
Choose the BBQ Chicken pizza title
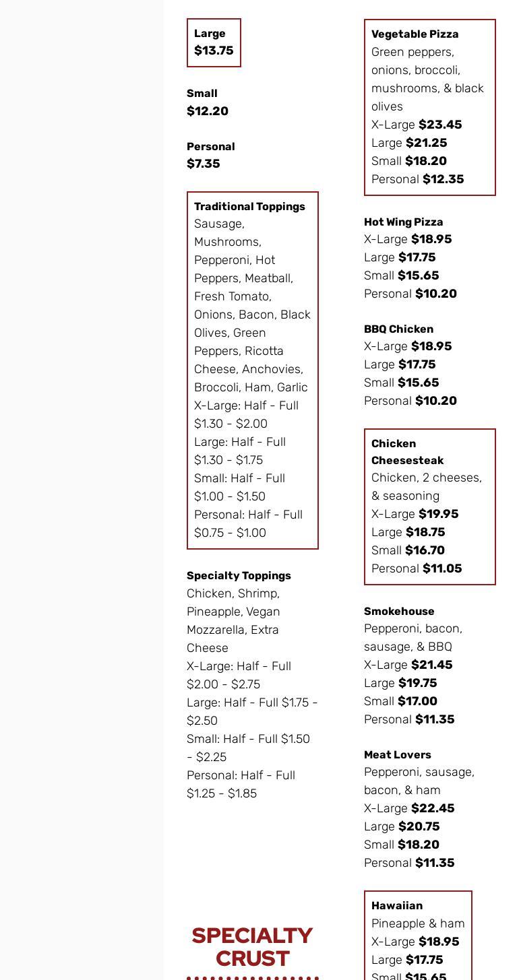(x=398, y=329)
